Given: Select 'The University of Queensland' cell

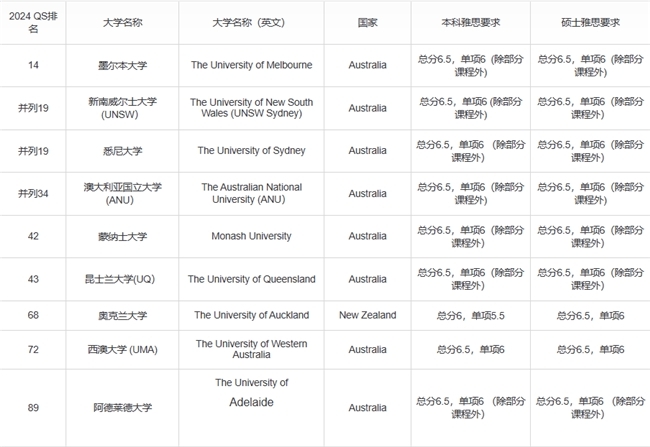Looking at the screenshot, I should (251, 279).
